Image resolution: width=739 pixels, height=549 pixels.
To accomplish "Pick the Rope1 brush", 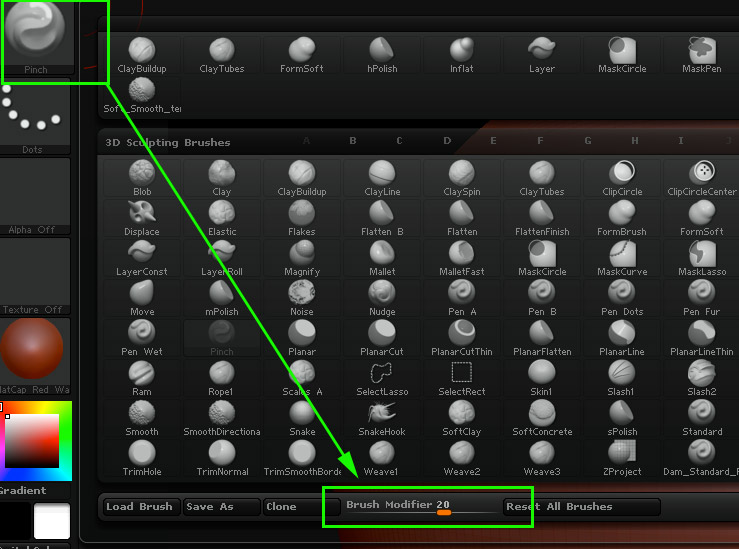I will click(x=222, y=378).
